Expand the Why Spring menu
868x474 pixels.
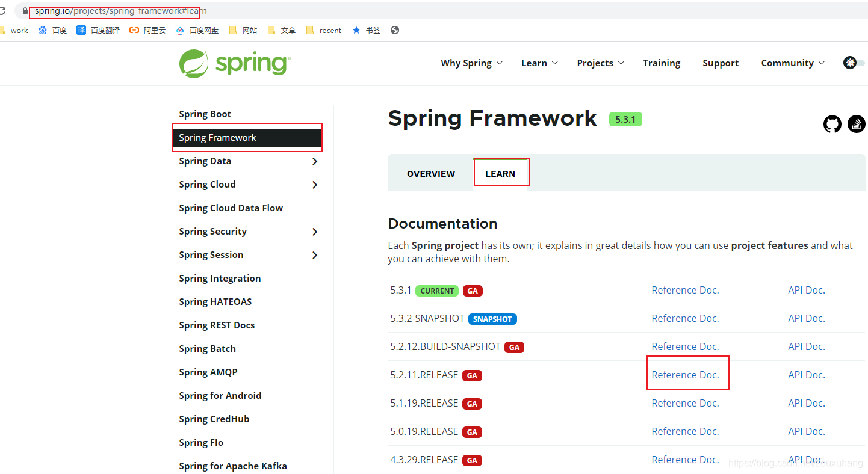pos(471,63)
